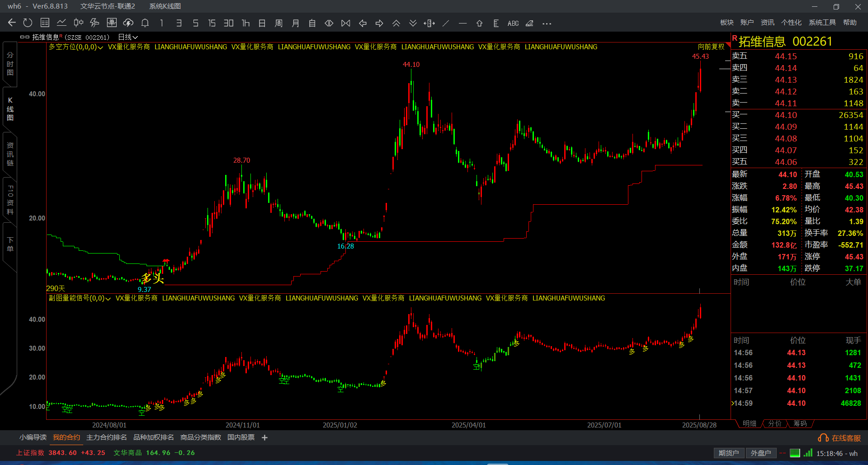
Task: Click the cloud lightning icon
Action: point(128,23)
